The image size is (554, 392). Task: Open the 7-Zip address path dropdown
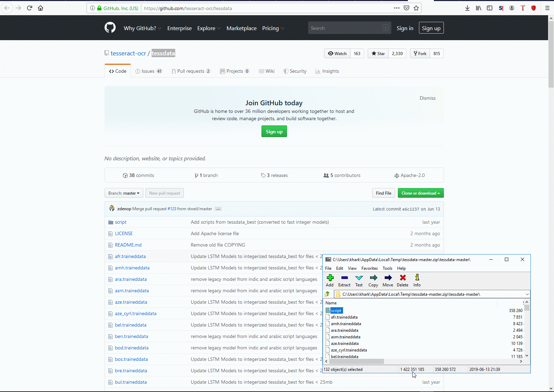(x=527, y=294)
